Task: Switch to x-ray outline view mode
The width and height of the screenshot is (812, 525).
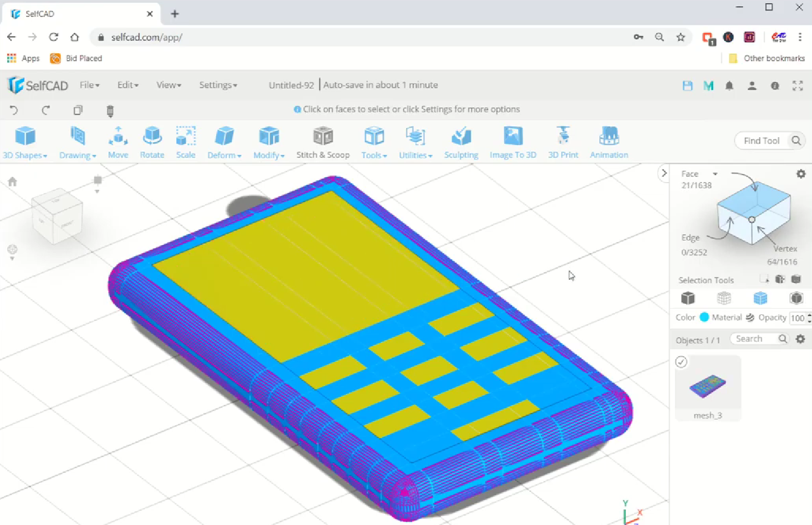Action: 796,298
